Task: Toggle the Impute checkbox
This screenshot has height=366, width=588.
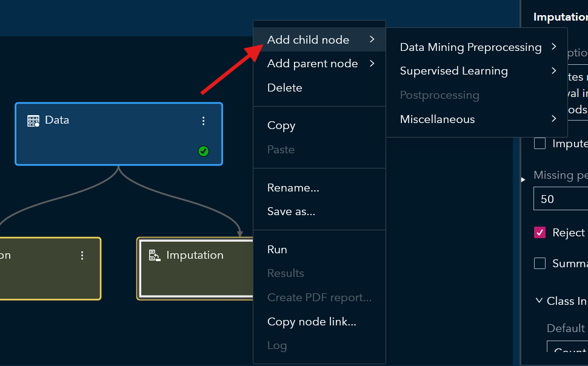Action: 540,144
